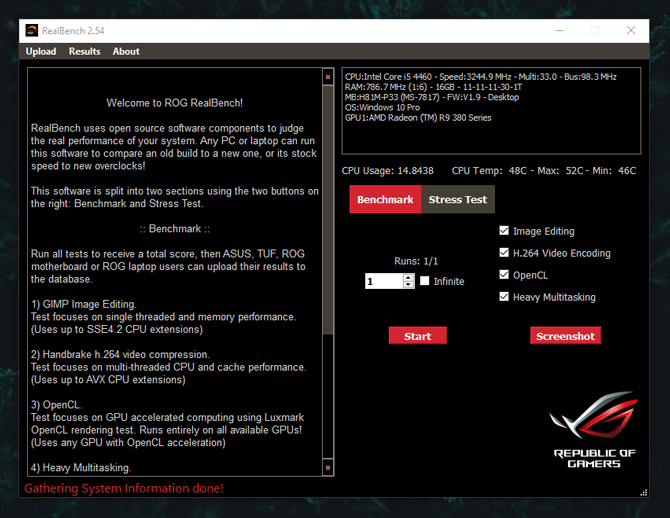This screenshot has width=670, height=518.
Task: Uncheck the Image Editing test
Action: click(504, 231)
